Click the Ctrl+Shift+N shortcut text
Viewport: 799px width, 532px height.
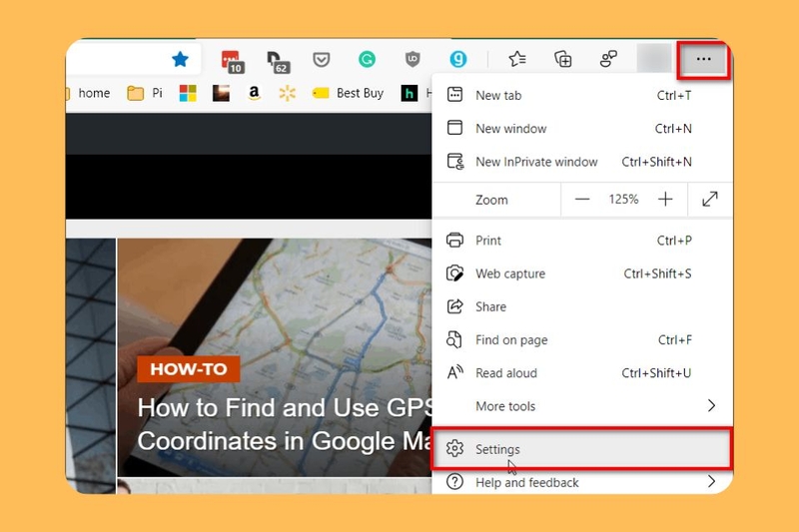656,162
